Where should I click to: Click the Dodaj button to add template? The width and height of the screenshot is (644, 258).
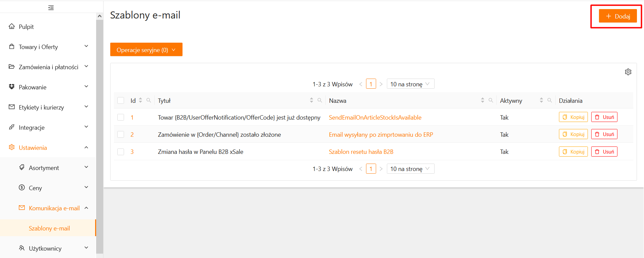tap(617, 16)
